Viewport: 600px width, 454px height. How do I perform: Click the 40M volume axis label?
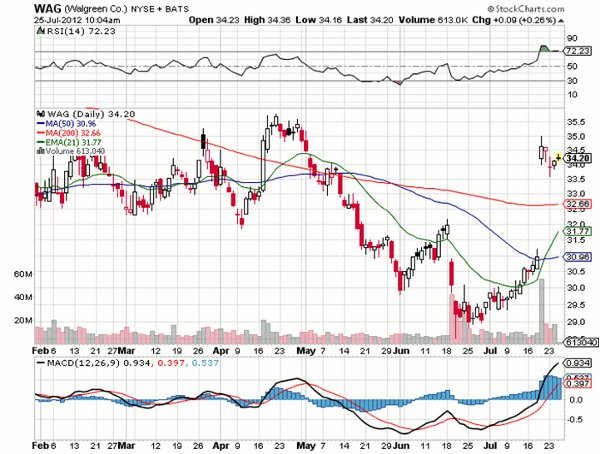tap(23, 297)
